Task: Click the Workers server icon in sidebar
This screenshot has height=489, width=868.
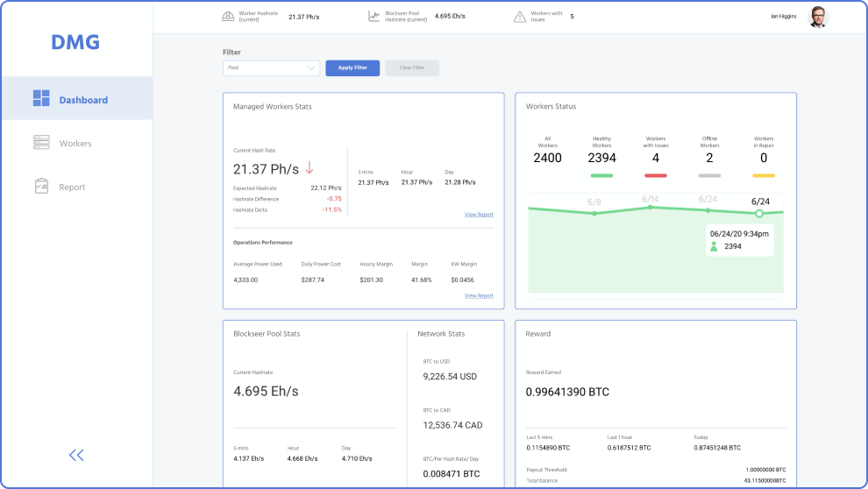Action: (41, 142)
